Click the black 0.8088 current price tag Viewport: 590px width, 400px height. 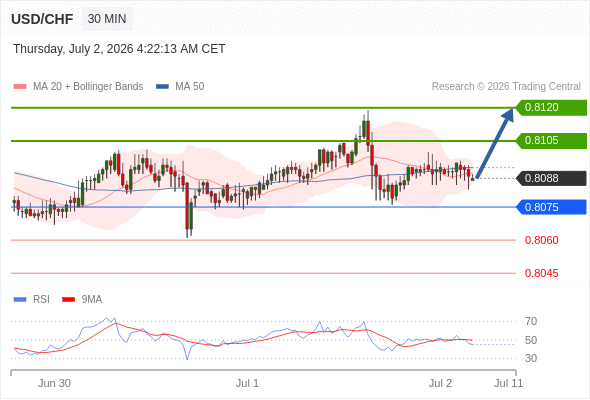pyautogui.click(x=551, y=178)
